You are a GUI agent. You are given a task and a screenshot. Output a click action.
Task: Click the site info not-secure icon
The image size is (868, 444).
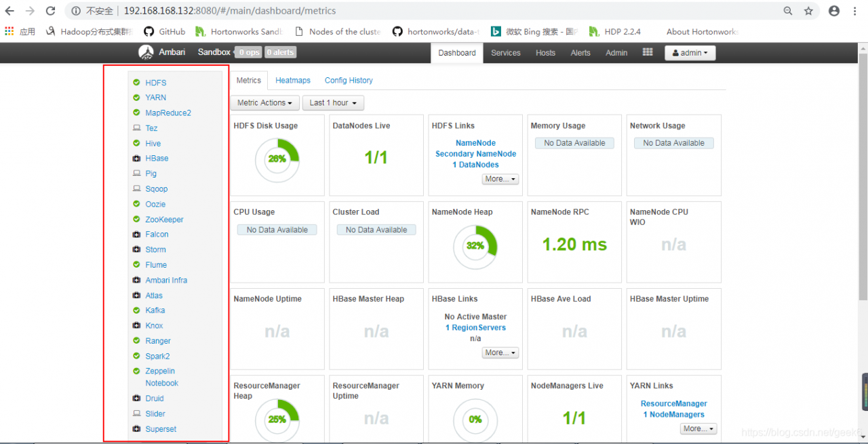(x=76, y=11)
